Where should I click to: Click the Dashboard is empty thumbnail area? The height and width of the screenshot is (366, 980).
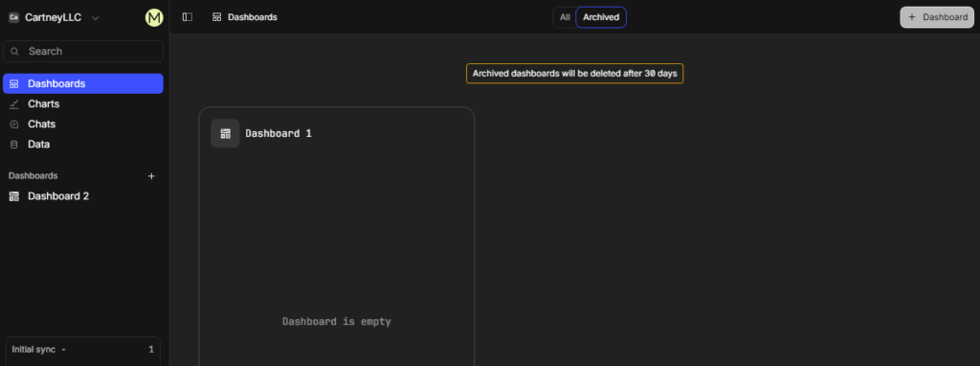[x=336, y=322]
